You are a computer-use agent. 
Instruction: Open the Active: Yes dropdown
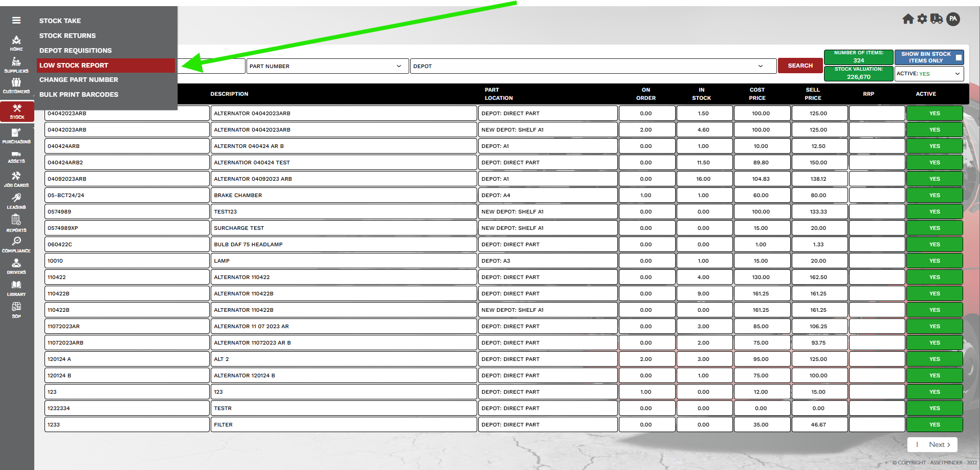(x=929, y=74)
